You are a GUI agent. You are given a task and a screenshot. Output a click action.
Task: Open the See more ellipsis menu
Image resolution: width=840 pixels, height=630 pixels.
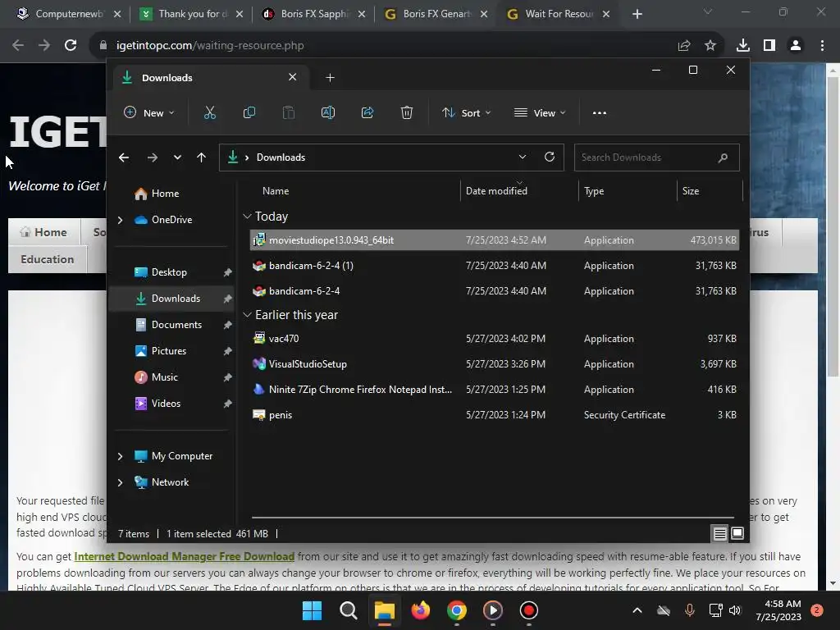tap(600, 113)
